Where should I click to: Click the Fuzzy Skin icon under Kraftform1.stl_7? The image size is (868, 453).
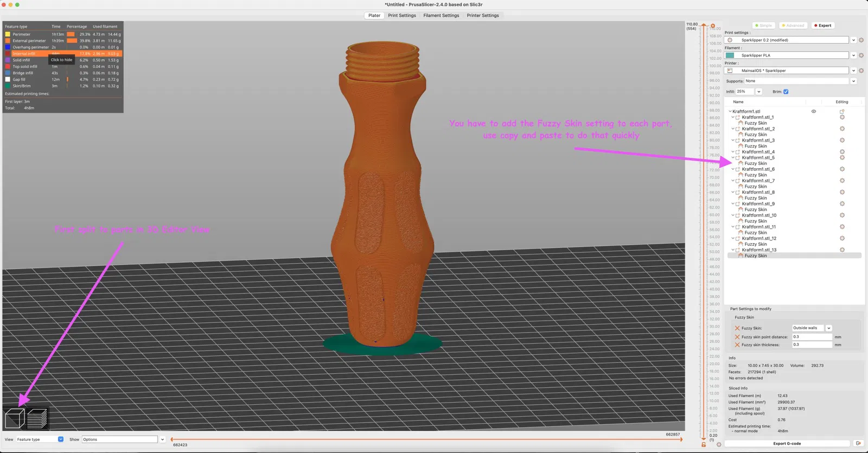[x=741, y=187]
